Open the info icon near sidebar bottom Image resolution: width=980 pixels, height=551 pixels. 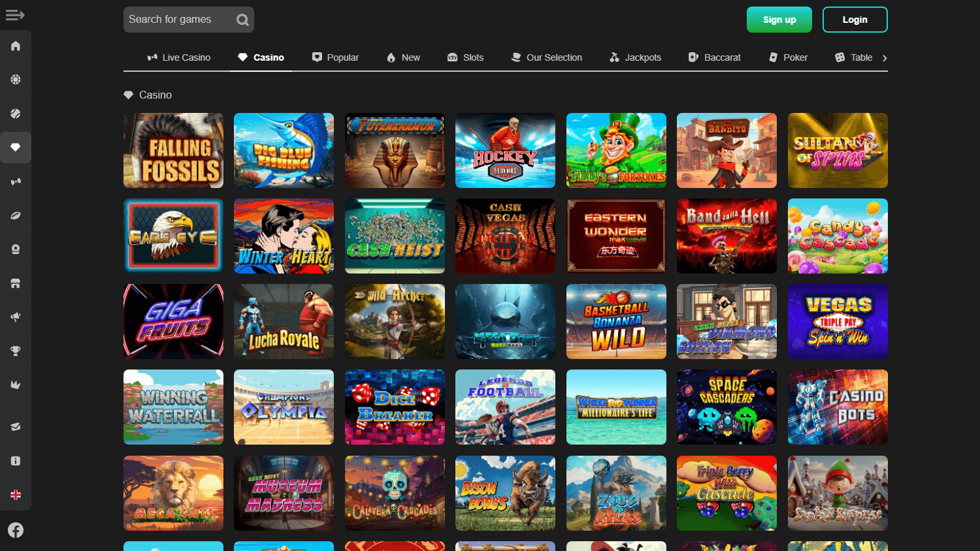15,460
